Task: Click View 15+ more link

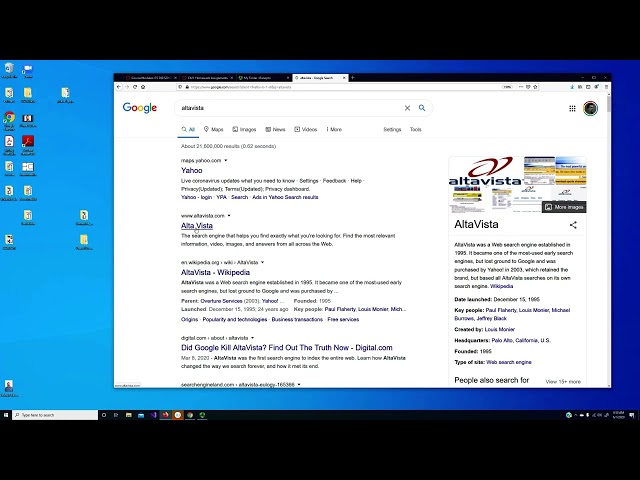Action: click(563, 382)
